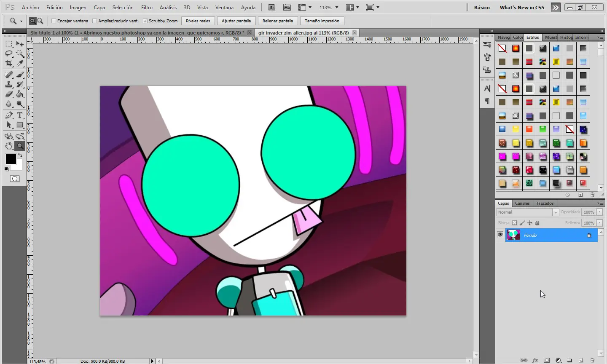Swap foreground and background colors

coord(20,155)
